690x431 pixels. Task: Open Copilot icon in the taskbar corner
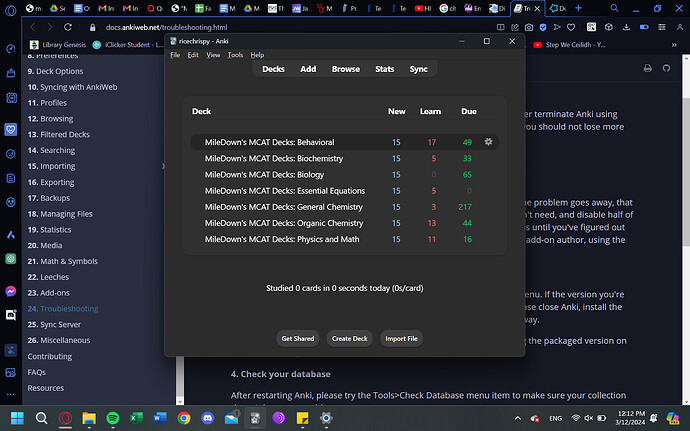point(672,418)
